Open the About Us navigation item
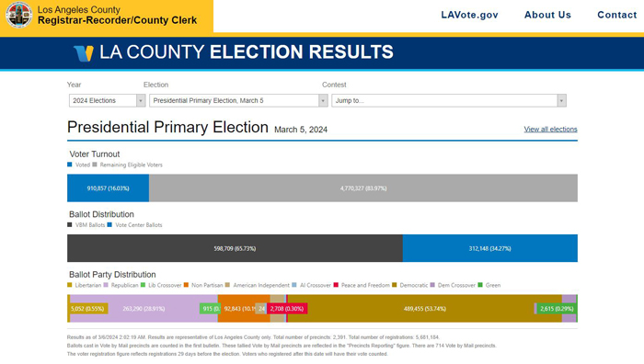Viewport: 644px width, 364px height. [x=547, y=15]
